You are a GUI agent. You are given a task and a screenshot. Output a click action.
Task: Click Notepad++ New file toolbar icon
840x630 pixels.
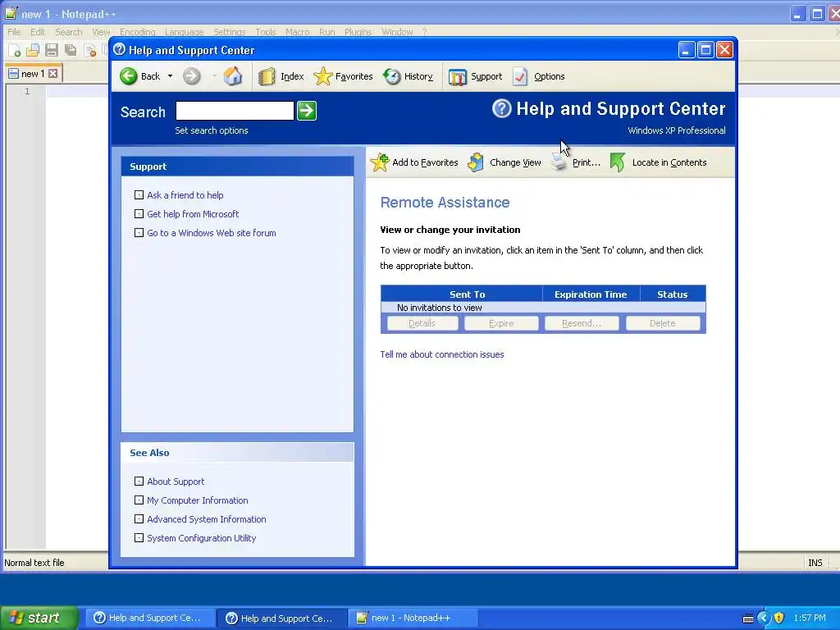click(x=15, y=50)
